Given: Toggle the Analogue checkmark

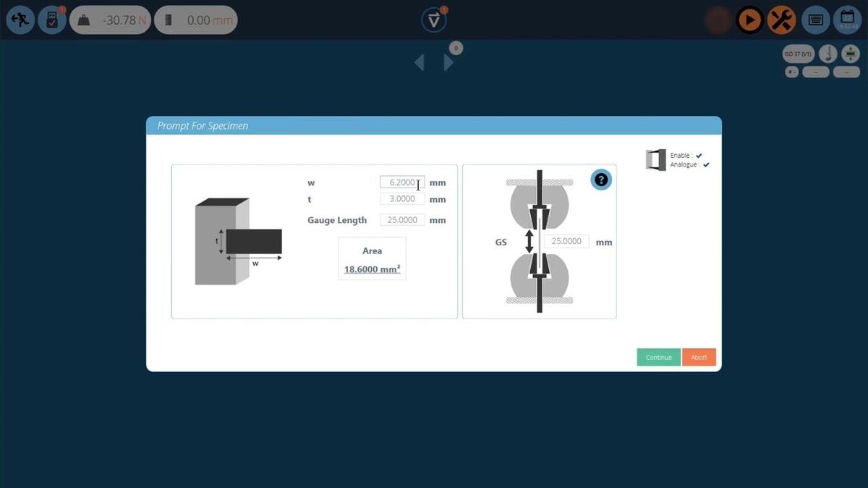Looking at the screenshot, I should tap(706, 165).
